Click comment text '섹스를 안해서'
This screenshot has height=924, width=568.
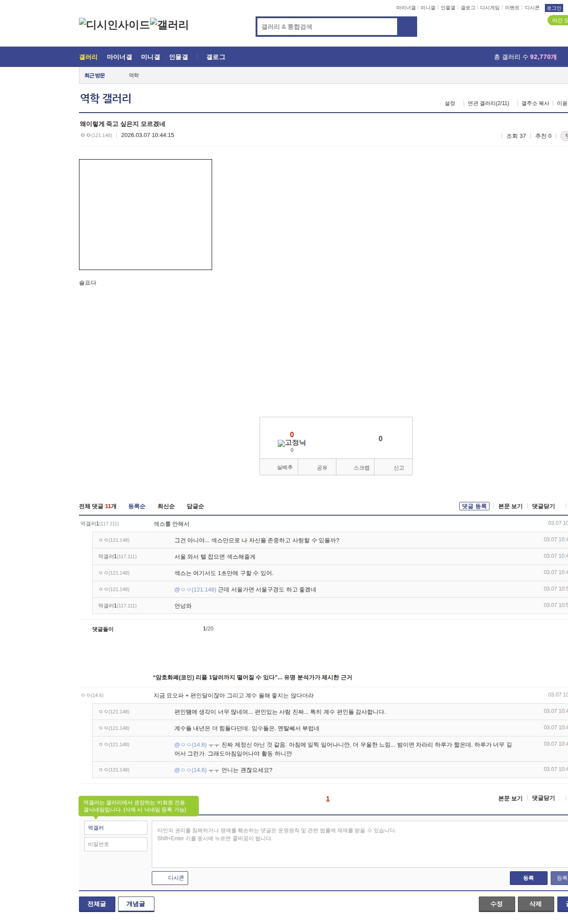[x=171, y=524]
